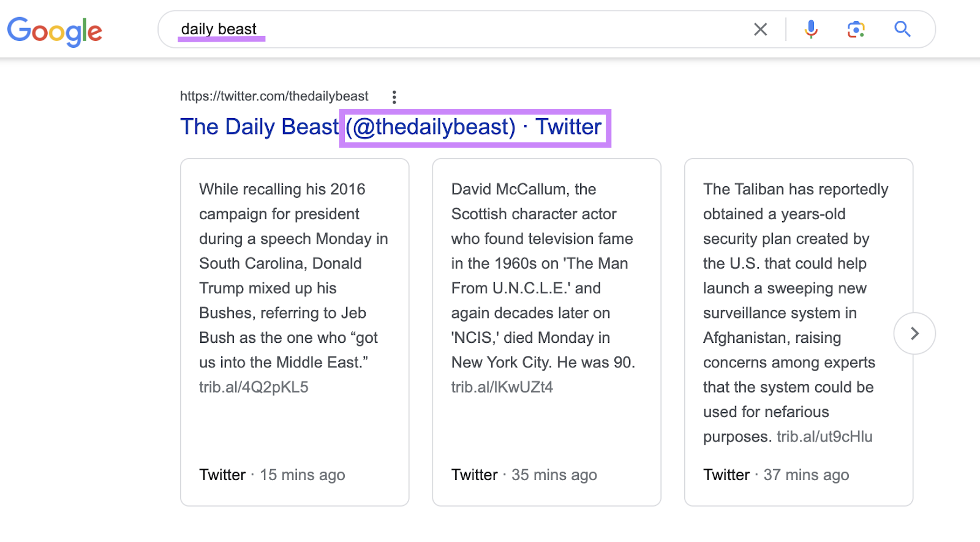Click the https://twitter.com/thedailybeast URL text
Image resolution: width=980 pixels, height=542 pixels.
click(274, 96)
